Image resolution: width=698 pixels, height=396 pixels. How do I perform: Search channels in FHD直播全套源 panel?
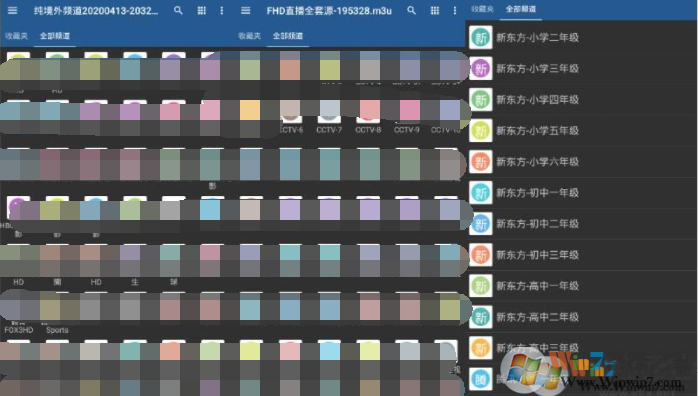click(411, 10)
